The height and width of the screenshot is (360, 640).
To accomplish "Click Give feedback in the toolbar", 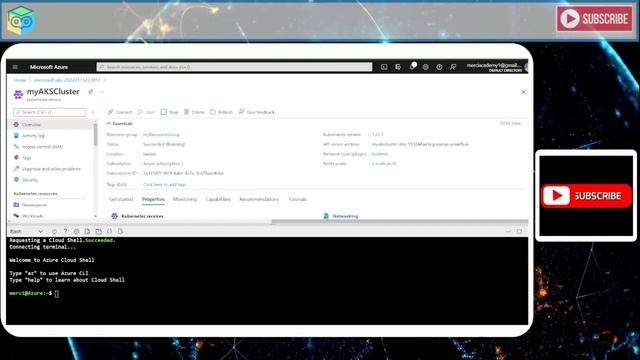I will tap(257, 112).
